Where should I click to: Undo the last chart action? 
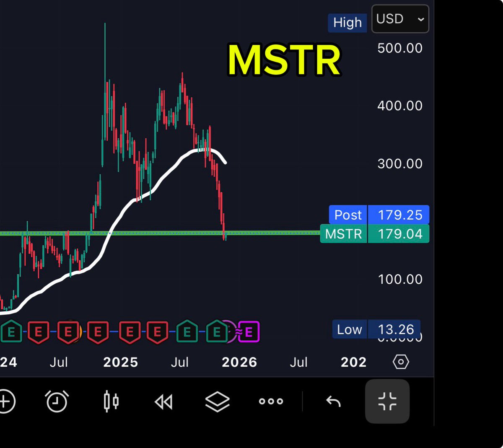pyautogui.click(x=333, y=401)
